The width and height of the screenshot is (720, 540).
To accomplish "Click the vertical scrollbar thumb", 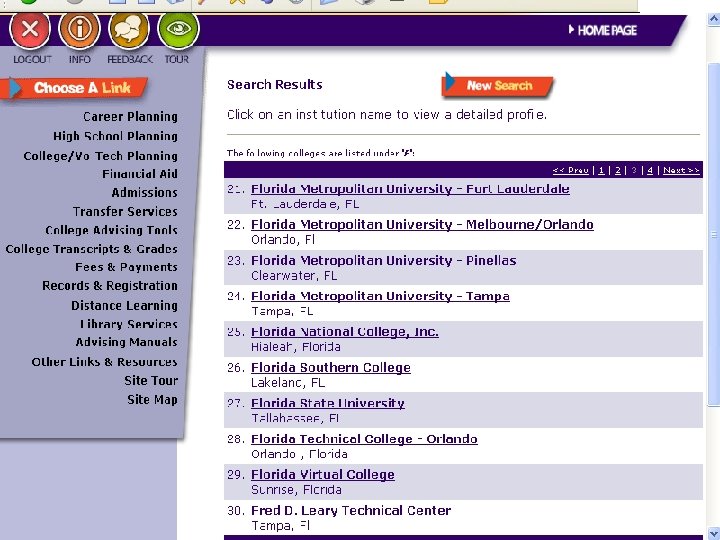I will point(714,234).
